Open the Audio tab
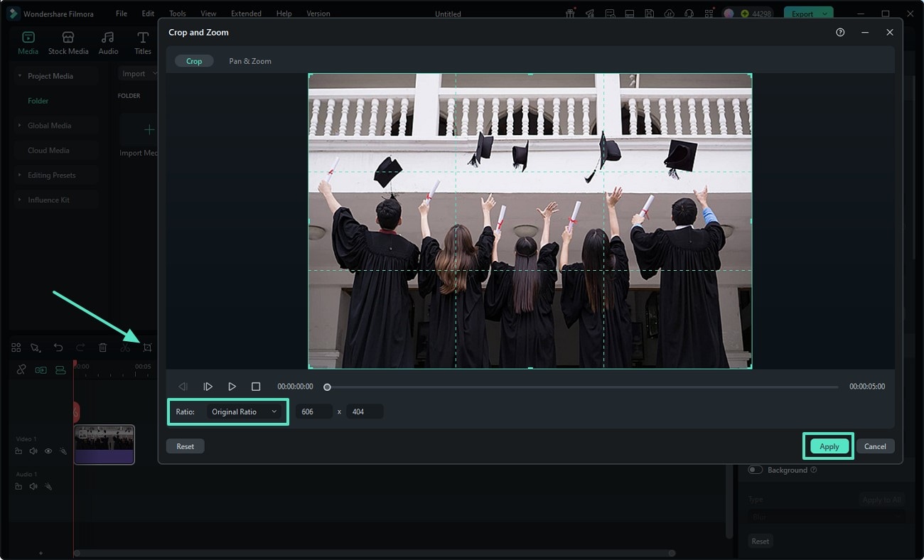 108,43
